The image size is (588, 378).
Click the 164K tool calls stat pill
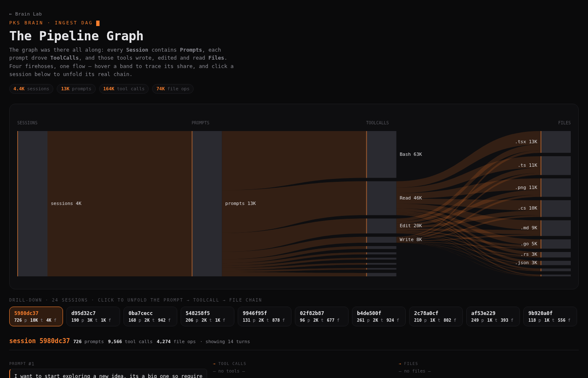coord(124,89)
